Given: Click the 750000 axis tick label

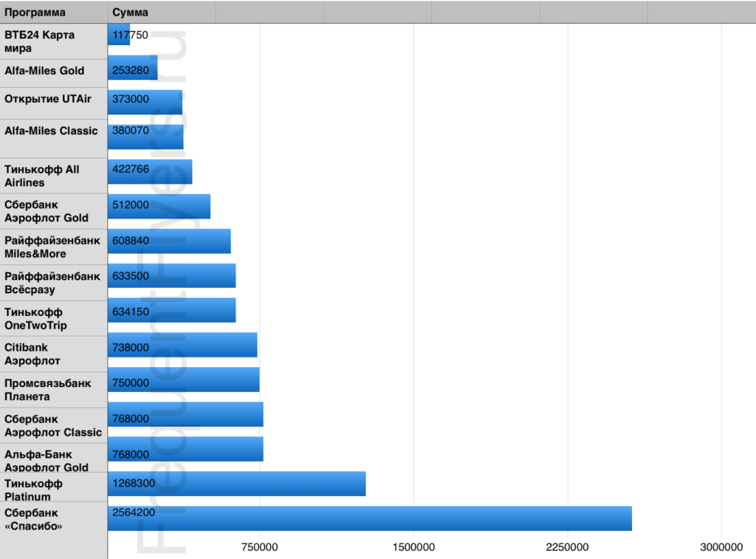Looking at the screenshot, I should (x=259, y=547).
